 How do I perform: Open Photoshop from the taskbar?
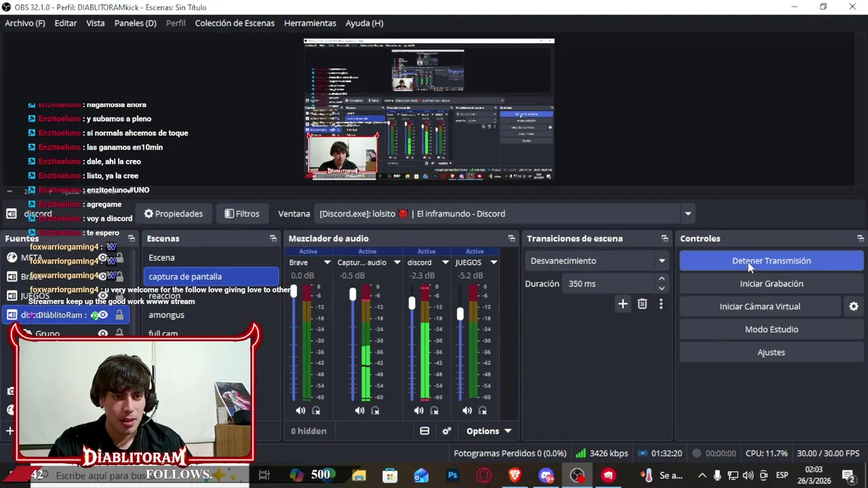click(452, 475)
